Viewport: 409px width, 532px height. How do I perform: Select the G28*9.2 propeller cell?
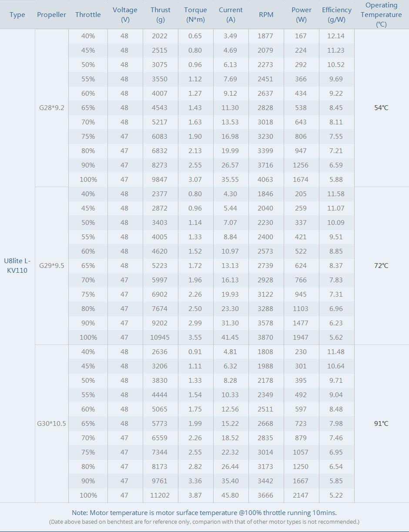click(52, 108)
